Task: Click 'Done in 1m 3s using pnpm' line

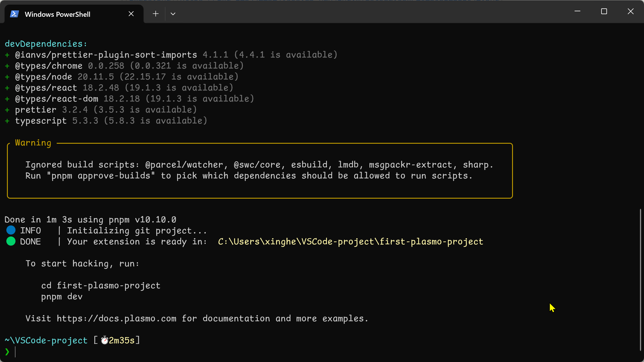Action: (90, 219)
